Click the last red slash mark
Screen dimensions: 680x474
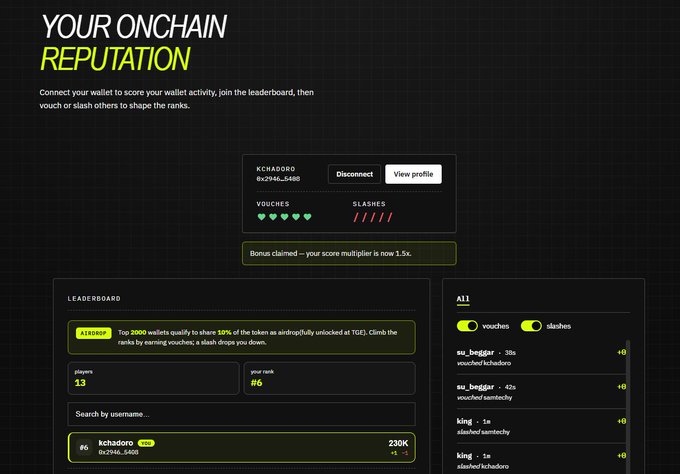[390, 217]
